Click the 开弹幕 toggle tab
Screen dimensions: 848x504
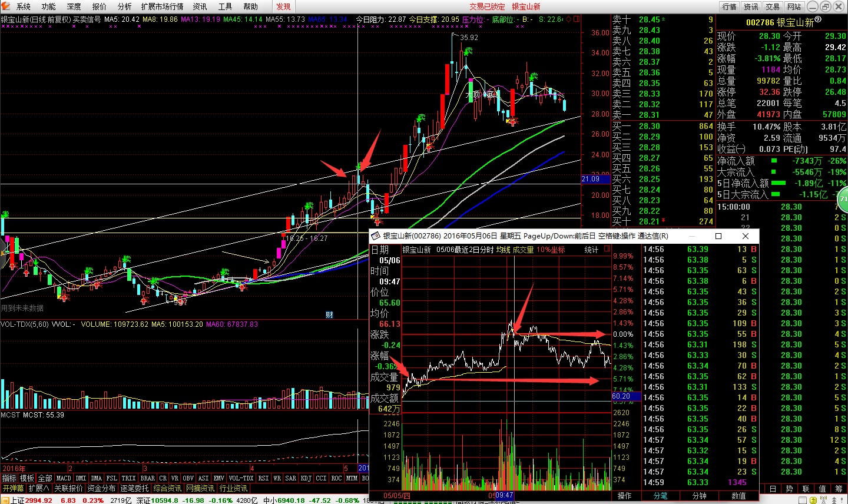[13, 489]
